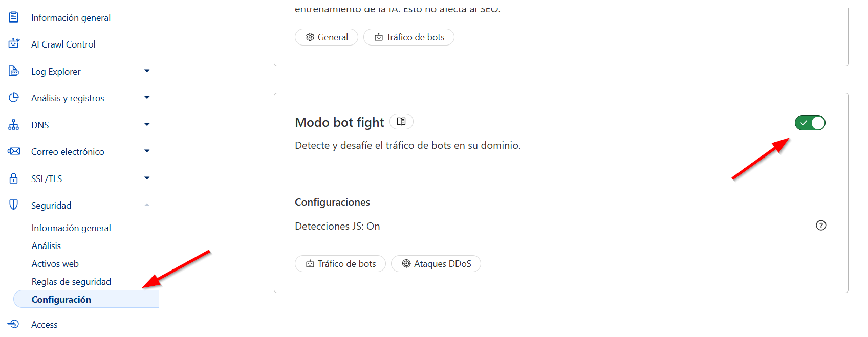Select the Información general overview icon
Image resolution: width=868 pixels, height=337 pixels.
click(x=13, y=16)
